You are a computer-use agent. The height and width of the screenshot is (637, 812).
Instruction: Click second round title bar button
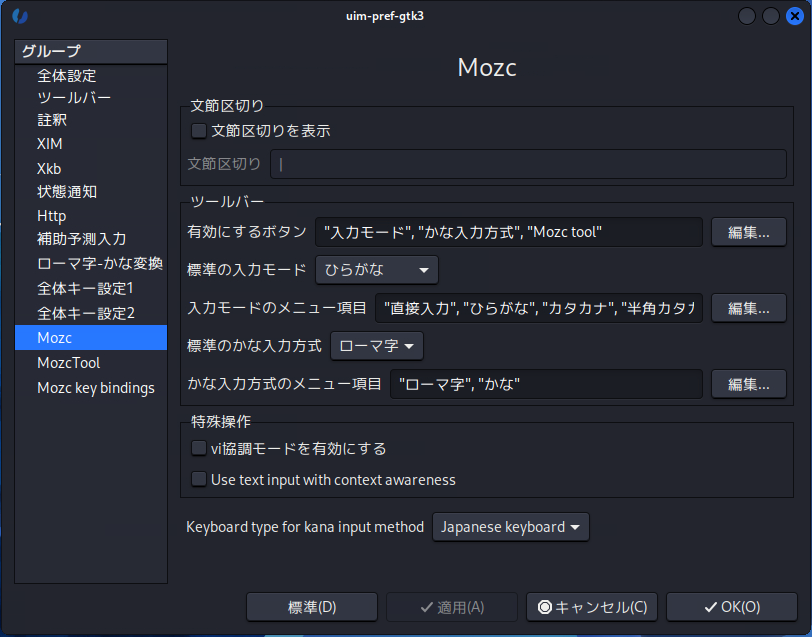[x=771, y=16]
